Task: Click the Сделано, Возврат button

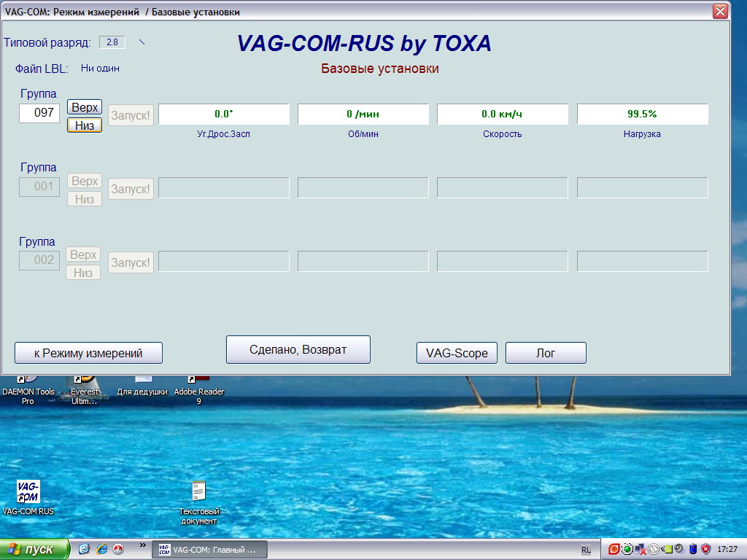Action: tap(298, 349)
